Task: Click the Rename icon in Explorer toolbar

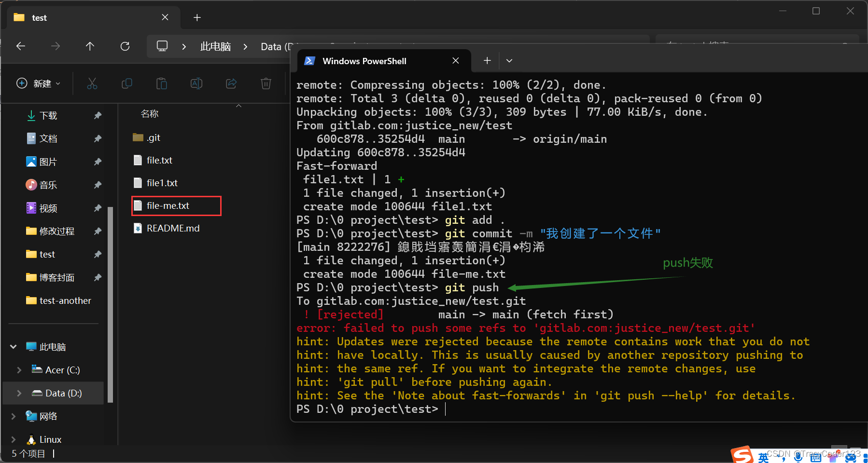Action: [196, 83]
